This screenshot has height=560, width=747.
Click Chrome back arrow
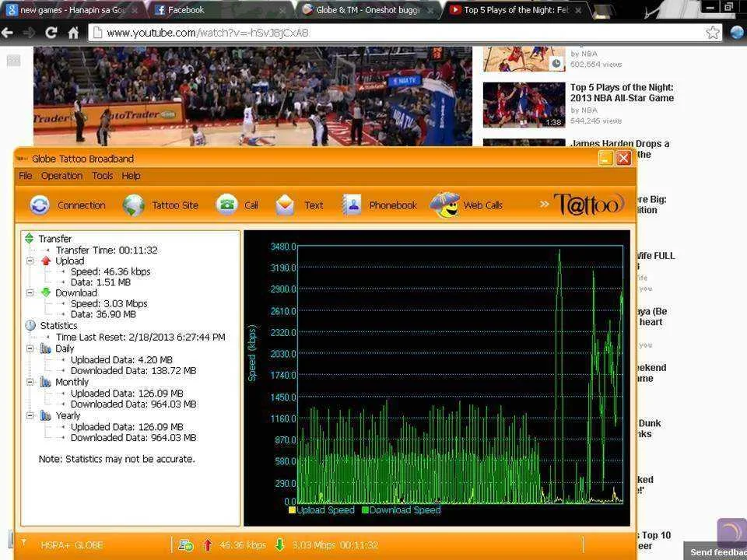(7, 33)
